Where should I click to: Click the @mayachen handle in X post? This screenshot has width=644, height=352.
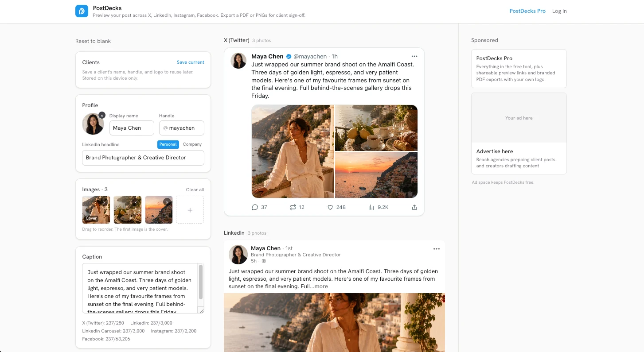tap(310, 56)
